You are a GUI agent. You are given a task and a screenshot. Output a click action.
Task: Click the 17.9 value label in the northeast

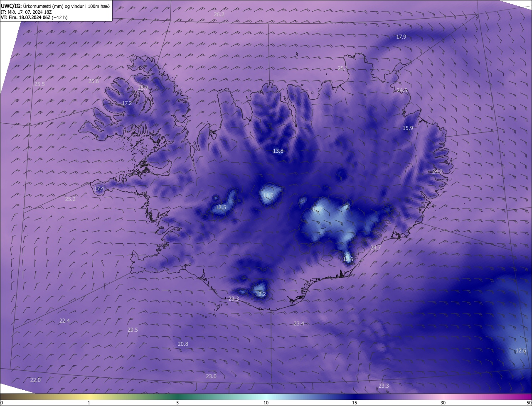tap(401, 37)
